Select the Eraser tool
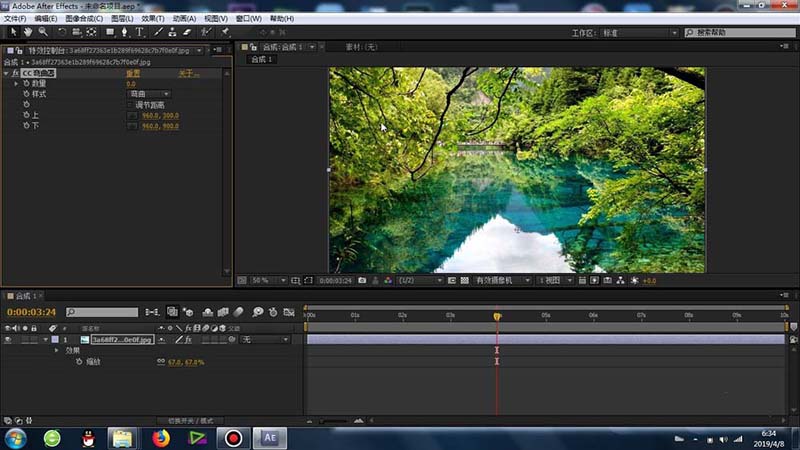 click(187, 32)
